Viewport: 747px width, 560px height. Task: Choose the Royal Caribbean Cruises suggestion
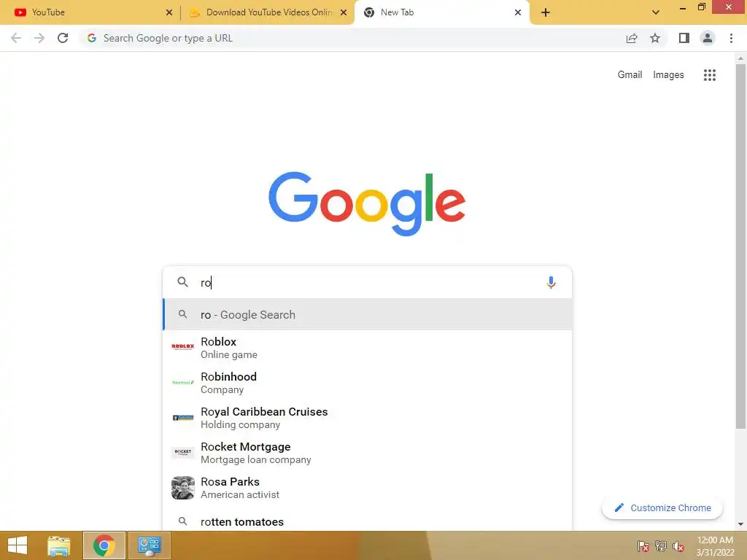pos(368,418)
